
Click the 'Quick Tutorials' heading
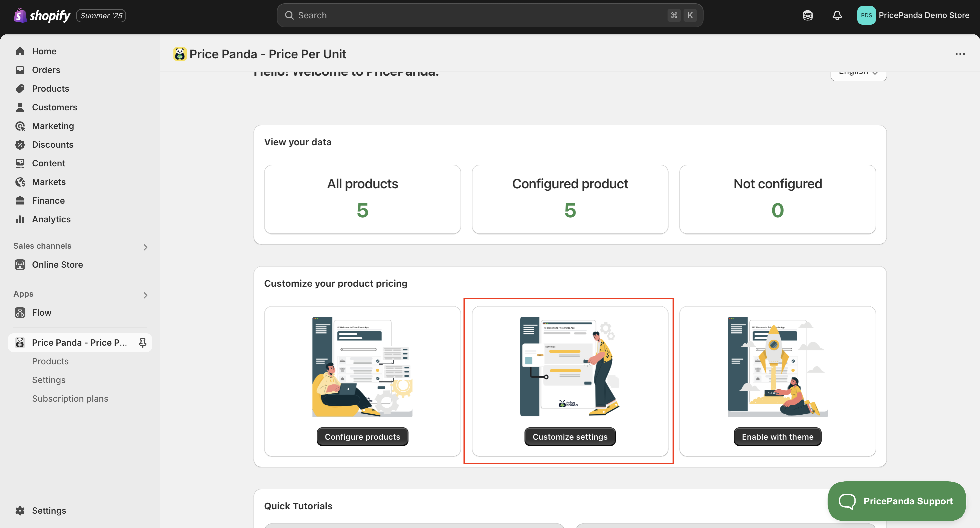coord(298,506)
